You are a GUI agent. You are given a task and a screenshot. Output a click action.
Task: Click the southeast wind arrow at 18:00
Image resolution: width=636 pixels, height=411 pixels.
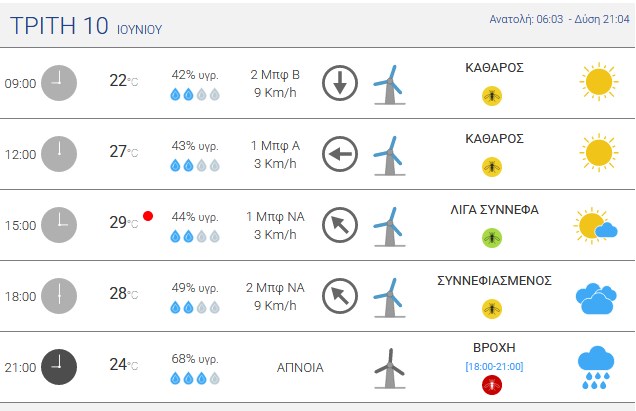click(x=340, y=296)
